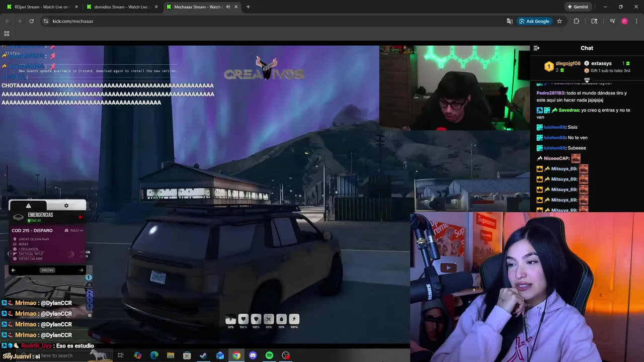The height and width of the screenshot is (362, 644).
Task: Click the in-game dispatch warning triangle tab
Action: tap(28, 206)
